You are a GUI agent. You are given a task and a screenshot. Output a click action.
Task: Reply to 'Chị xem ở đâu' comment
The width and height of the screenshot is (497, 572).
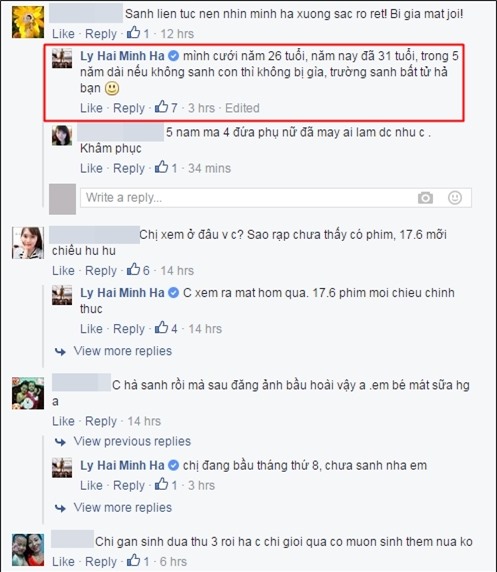(101, 271)
